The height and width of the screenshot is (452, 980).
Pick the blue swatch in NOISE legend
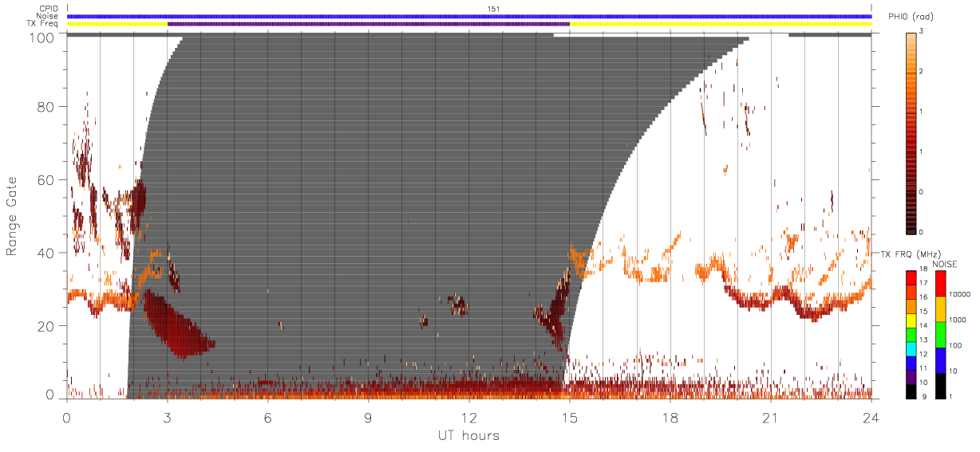pos(939,360)
